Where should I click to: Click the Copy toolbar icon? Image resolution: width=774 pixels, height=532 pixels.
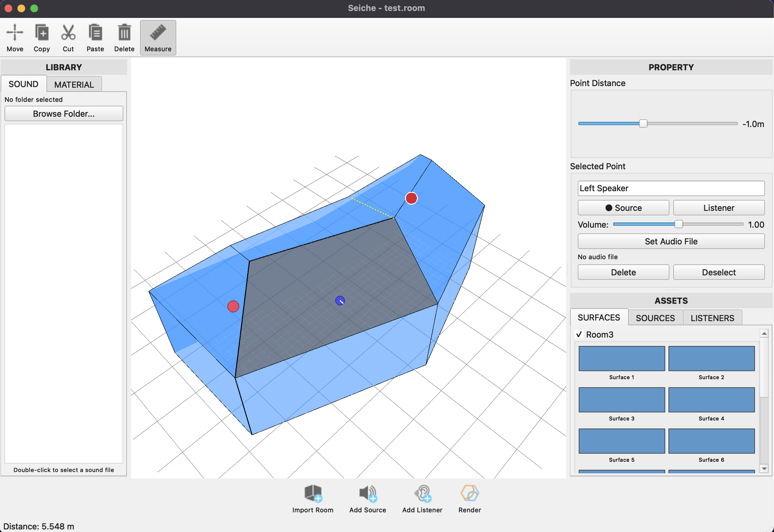tap(42, 33)
